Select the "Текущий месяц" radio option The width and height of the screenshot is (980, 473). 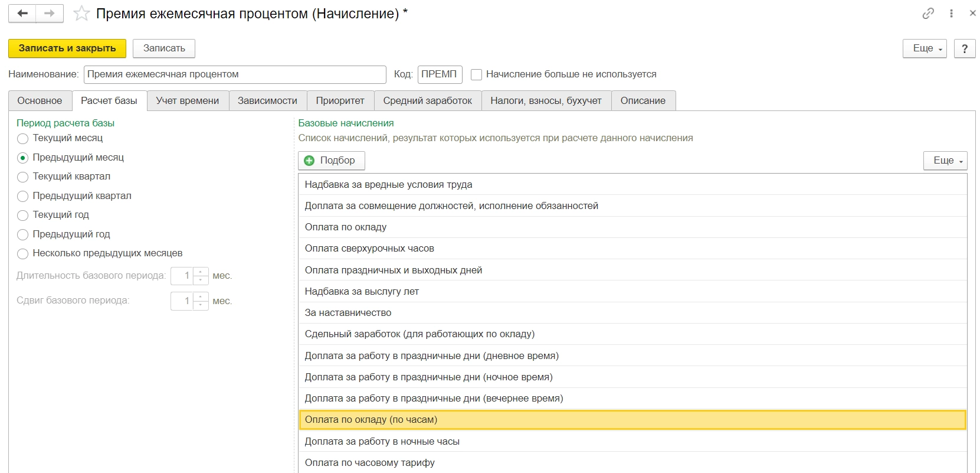pos(23,139)
